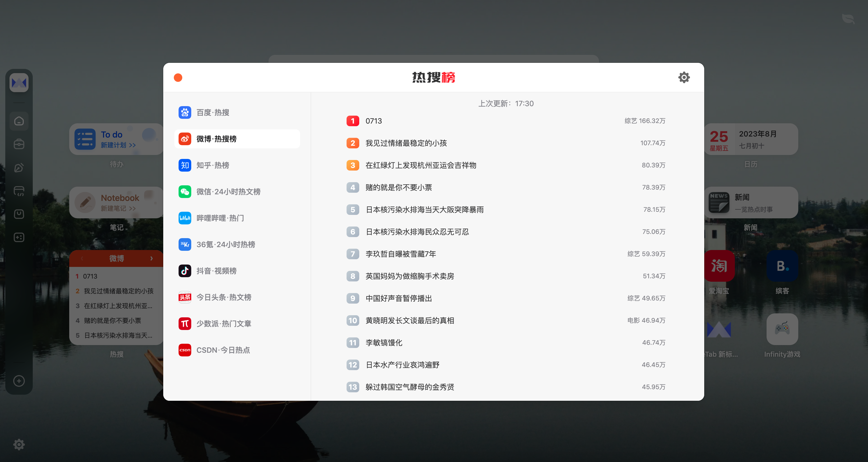Open the Huang Xiaoming long post entry
The height and width of the screenshot is (462, 868).
click(x=410, y=320)
